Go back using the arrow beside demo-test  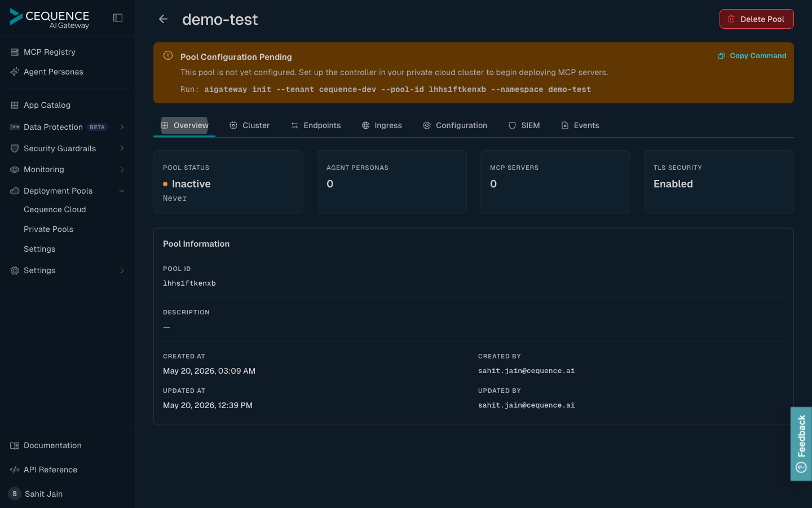click(x=163, y=19)
